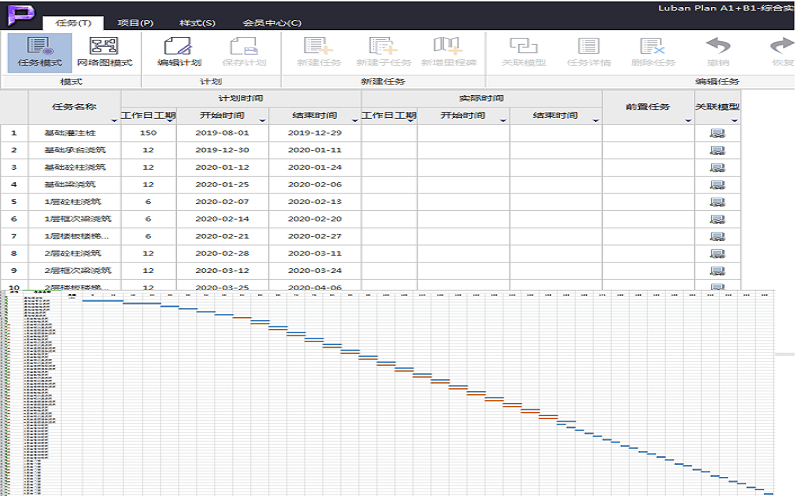Open the 任务(T) ribbon tab
Viewport: 800px width, 500px height.
[73, 23]
